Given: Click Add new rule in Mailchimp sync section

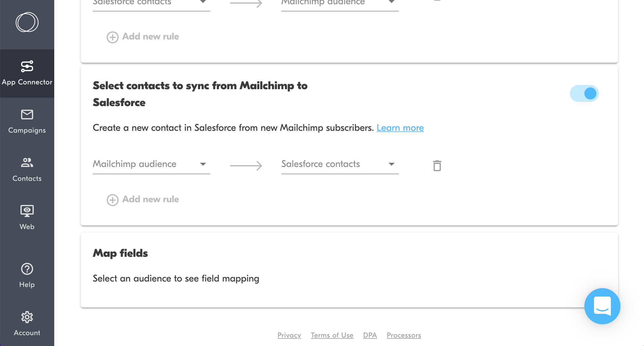Looking at the screenshot, I should 142,199.
